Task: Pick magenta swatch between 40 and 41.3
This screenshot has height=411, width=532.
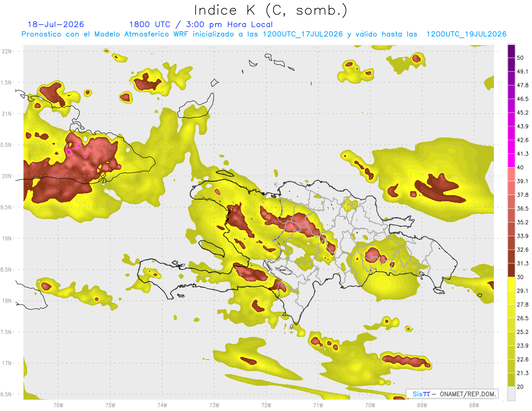Action: (511, 160)
